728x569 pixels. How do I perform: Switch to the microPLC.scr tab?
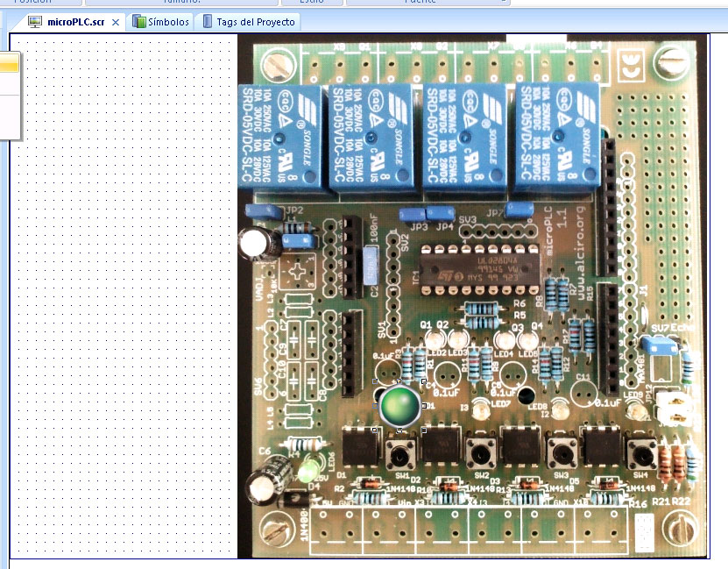(x=75, y=22)
